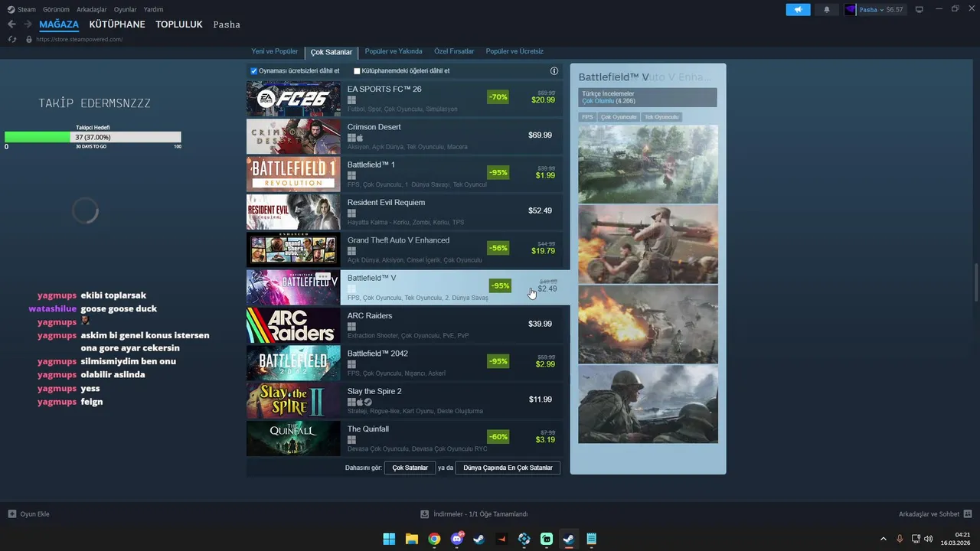Click the Tek Oyunculu tag in preview
Viewport: 980px width, 551px height.
coord(661,117)
